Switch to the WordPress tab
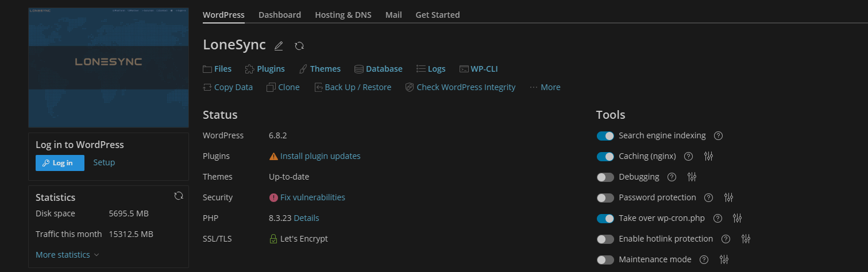Image resolution: width=868 pixels, height=272 pixels. point(223,15)
